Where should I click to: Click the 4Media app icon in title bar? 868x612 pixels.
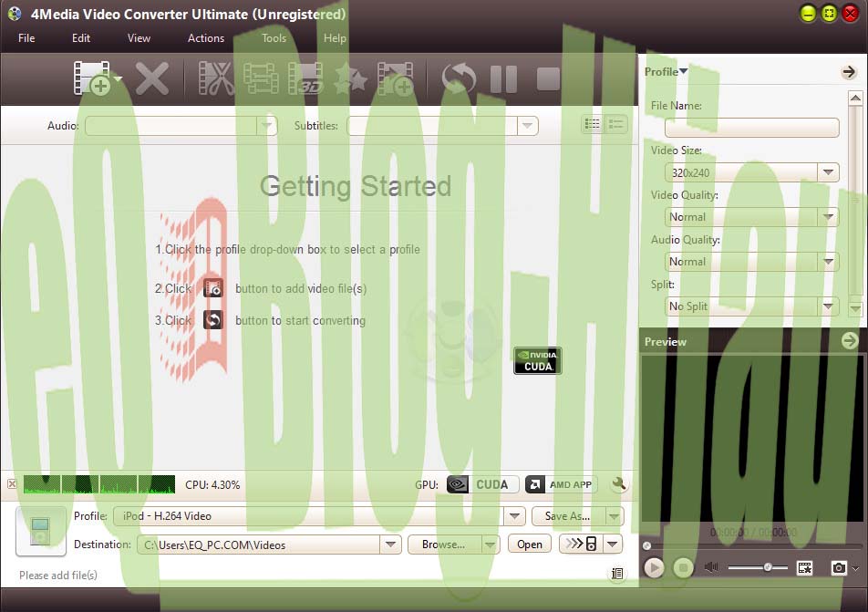15,14
